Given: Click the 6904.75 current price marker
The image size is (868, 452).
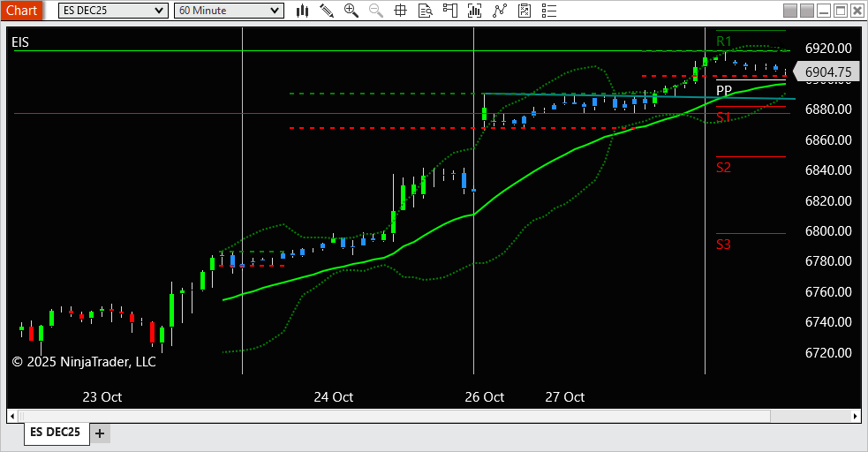Looking at the screenshot, I should pos(827,72).
